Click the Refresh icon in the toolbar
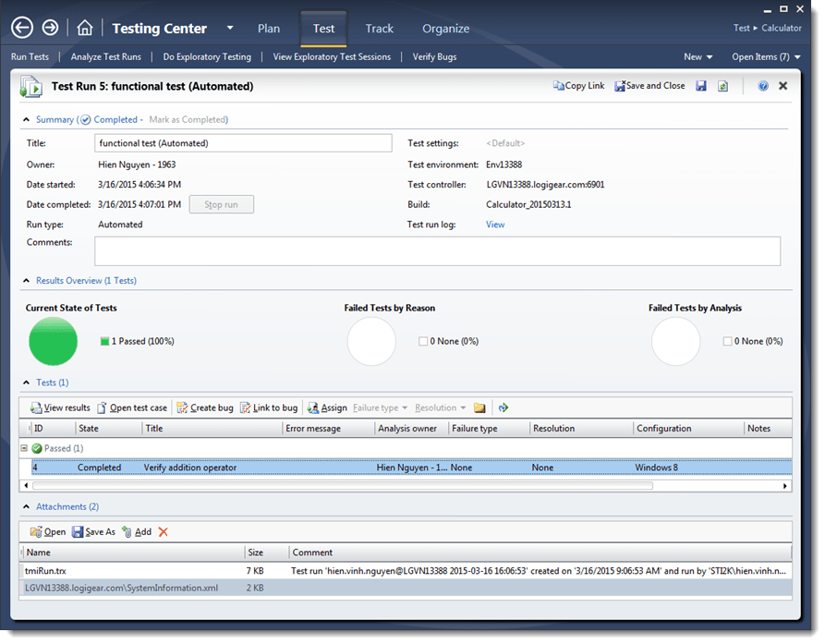825x644 pixels. pos(722,85)
